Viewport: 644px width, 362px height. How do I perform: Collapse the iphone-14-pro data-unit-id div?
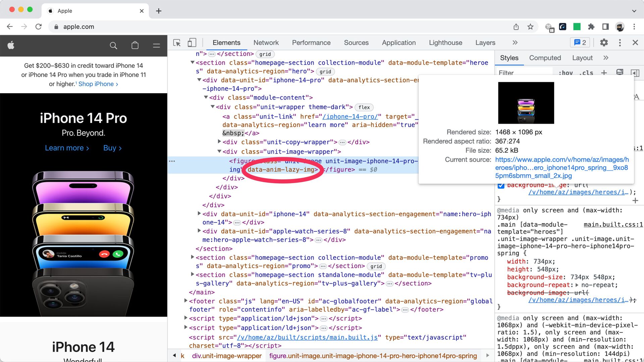[x=199, y=80]
